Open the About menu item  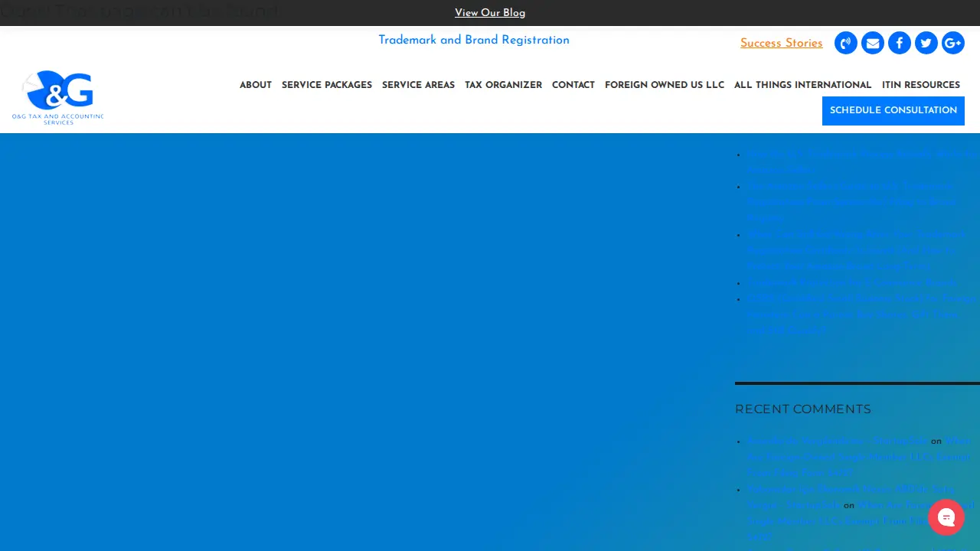click(256, 85)
